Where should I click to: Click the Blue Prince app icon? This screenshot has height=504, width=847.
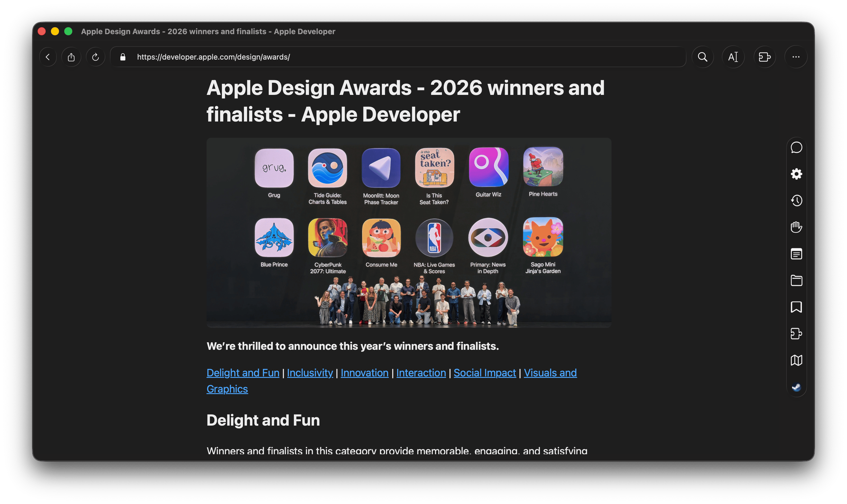pos(274,238)
